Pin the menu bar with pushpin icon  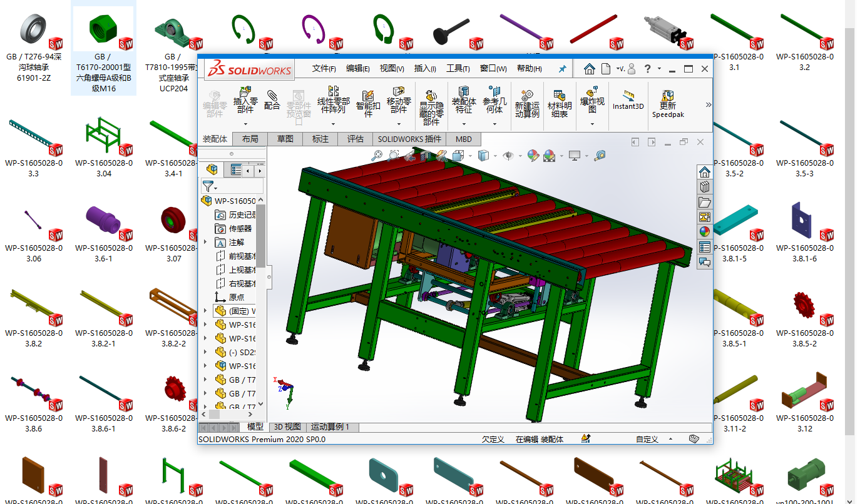click(x=562, y=69)
